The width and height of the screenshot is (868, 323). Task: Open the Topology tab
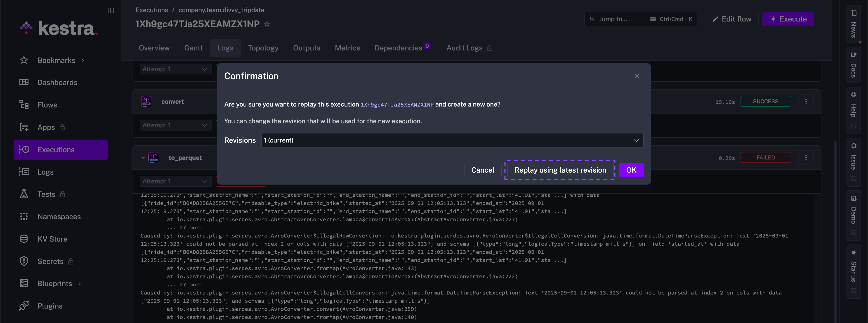(263, 48)
